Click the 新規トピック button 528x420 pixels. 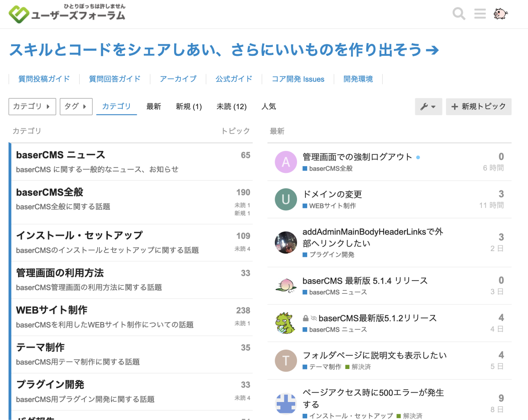[479, 107]
